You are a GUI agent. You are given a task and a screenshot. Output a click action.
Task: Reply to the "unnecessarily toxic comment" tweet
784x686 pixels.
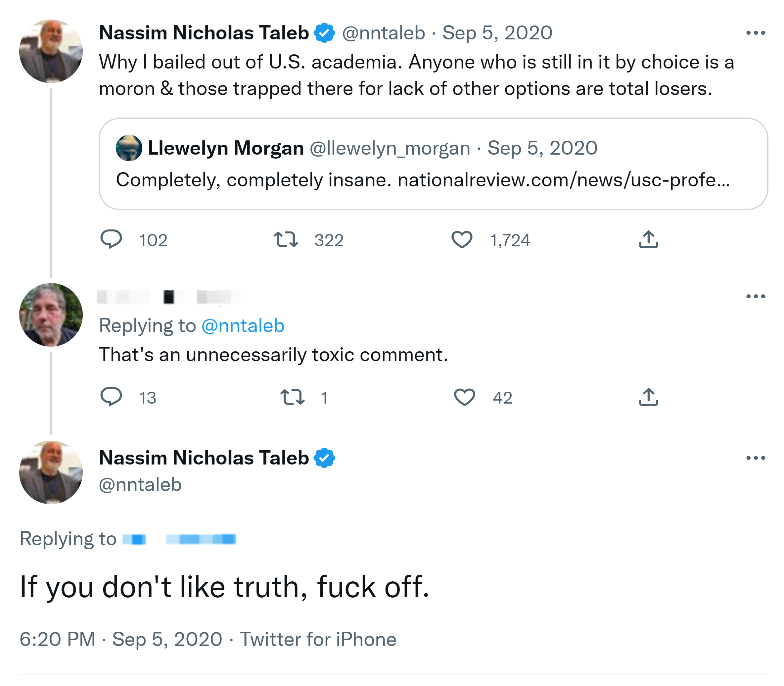click(111, 397)
